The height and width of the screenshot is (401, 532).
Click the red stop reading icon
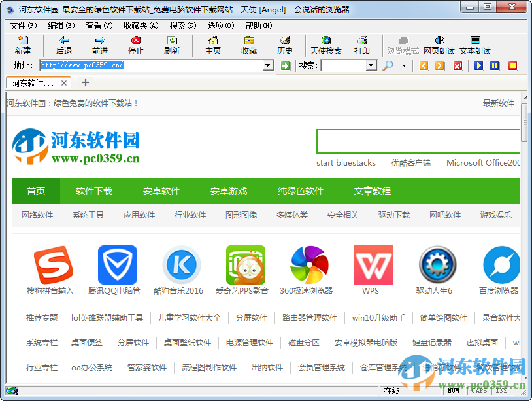(512, 65)
